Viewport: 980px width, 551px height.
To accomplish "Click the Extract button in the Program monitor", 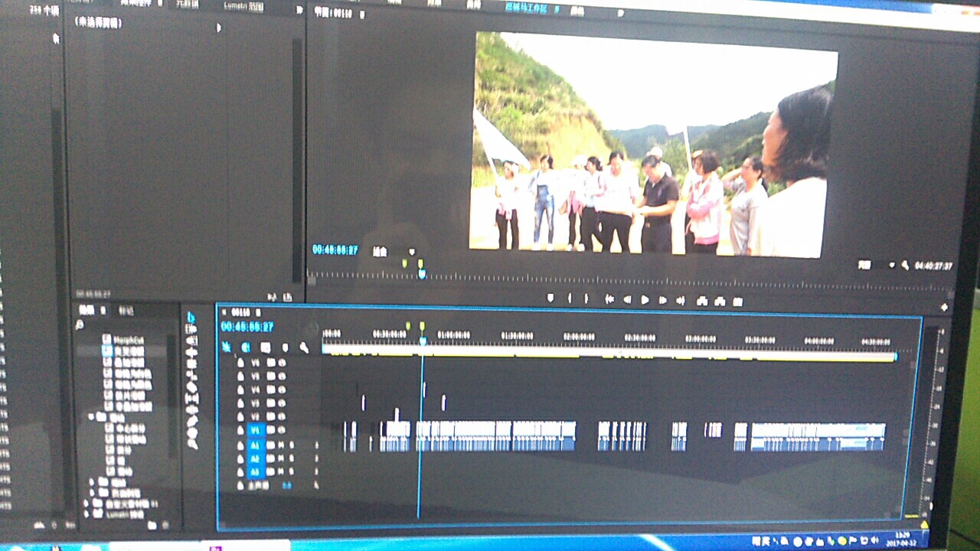I will click(718, 301).
